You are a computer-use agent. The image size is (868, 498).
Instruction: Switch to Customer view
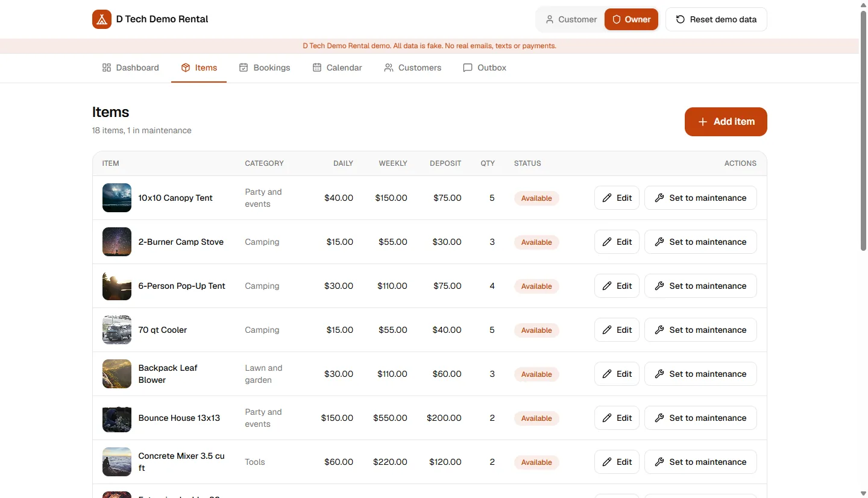tap(571, 19)
